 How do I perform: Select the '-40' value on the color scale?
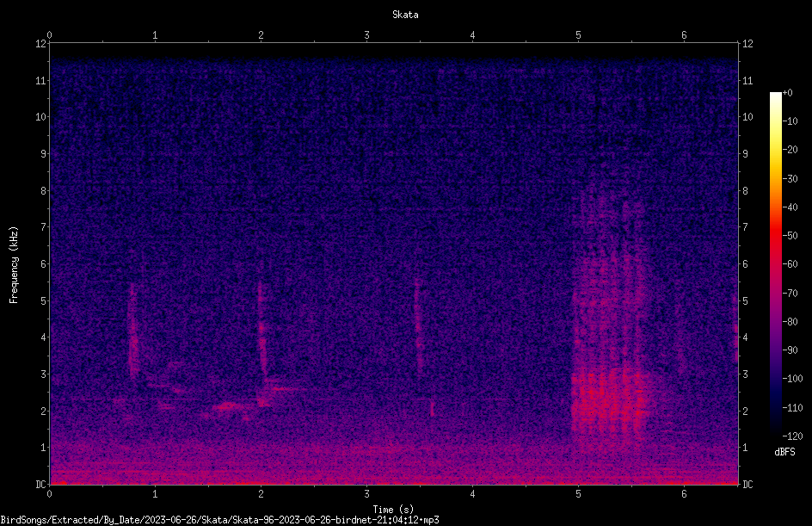click(x=790, y=207)
